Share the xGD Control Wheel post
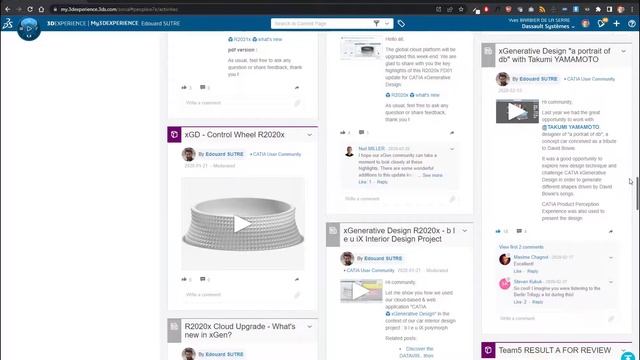640x360 pixels. click(297, 280)
